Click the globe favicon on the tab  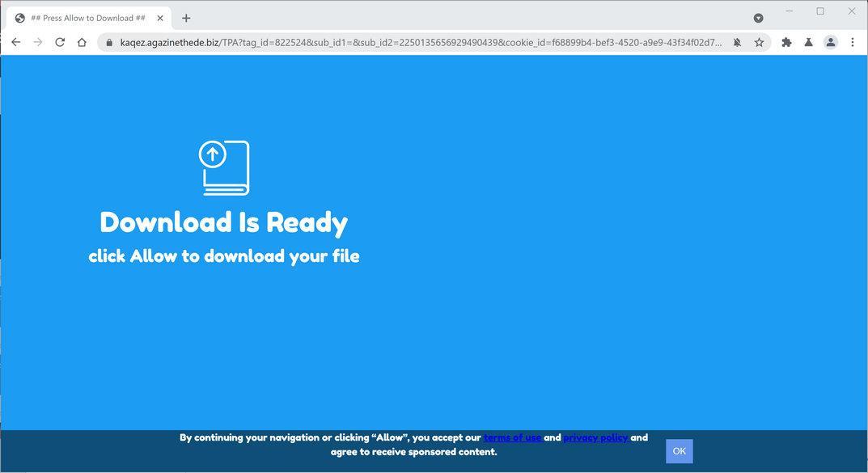pos(19,17)
